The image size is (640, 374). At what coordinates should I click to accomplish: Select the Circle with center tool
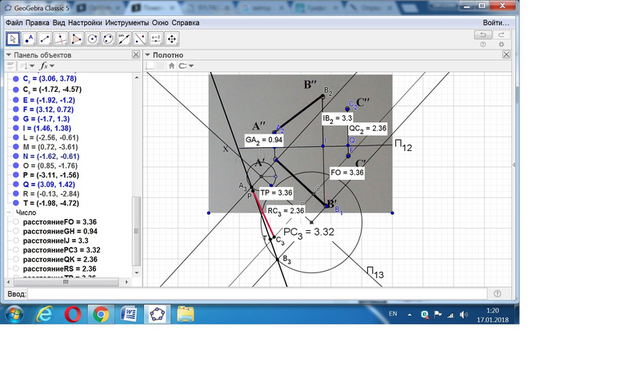[92, 39]
